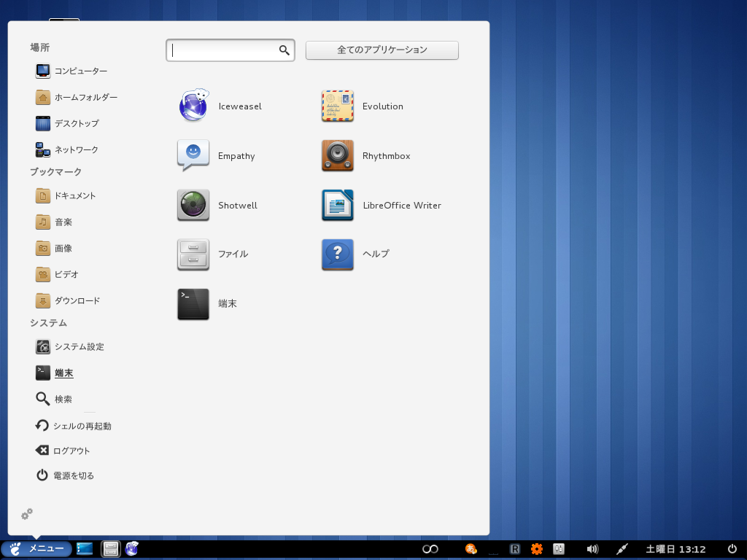The height and width of the screenshot is (560, 747).
Task: Open ネットワーク network location
Action: click(x=66, y=149)
